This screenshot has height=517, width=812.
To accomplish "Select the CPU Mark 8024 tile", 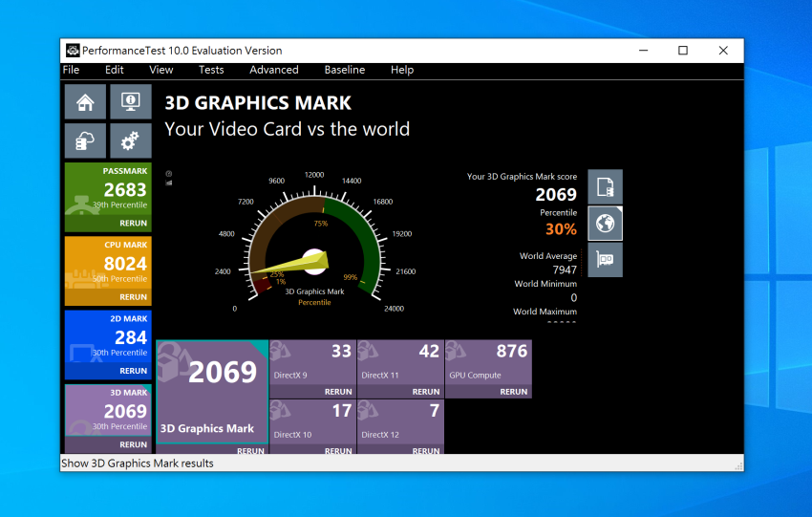I will click(x=108, y=271).
